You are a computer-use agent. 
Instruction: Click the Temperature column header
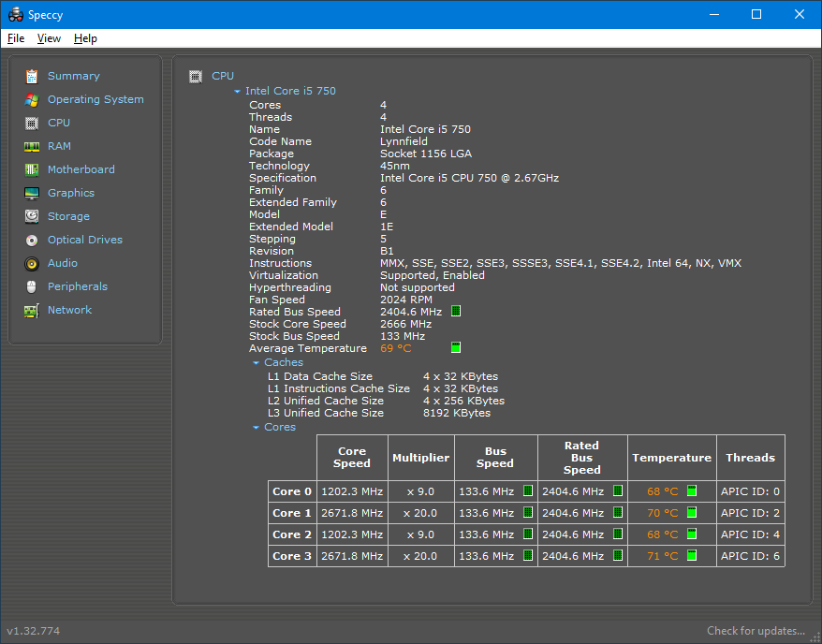(671, 458)
